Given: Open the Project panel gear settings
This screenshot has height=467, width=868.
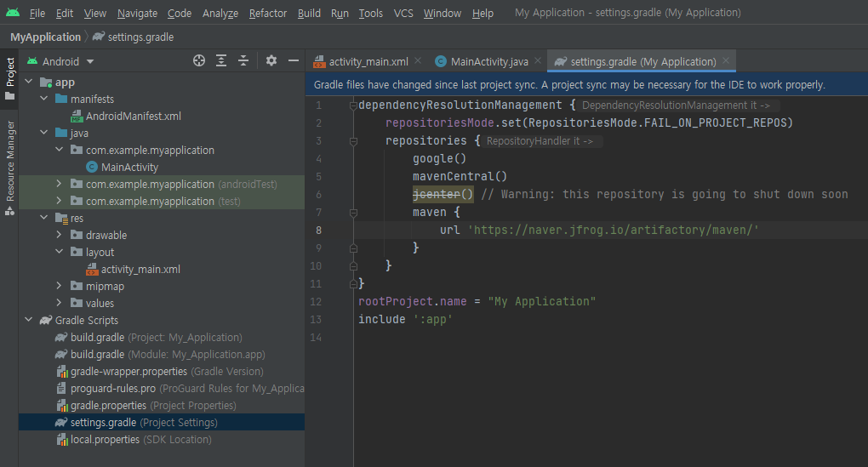Looking at the screenshot, I should click(x=271, y=61).
